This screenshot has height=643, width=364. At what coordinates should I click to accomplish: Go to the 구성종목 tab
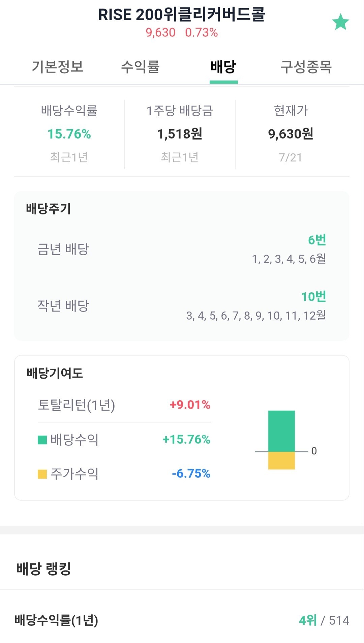(x=306, y=67)
